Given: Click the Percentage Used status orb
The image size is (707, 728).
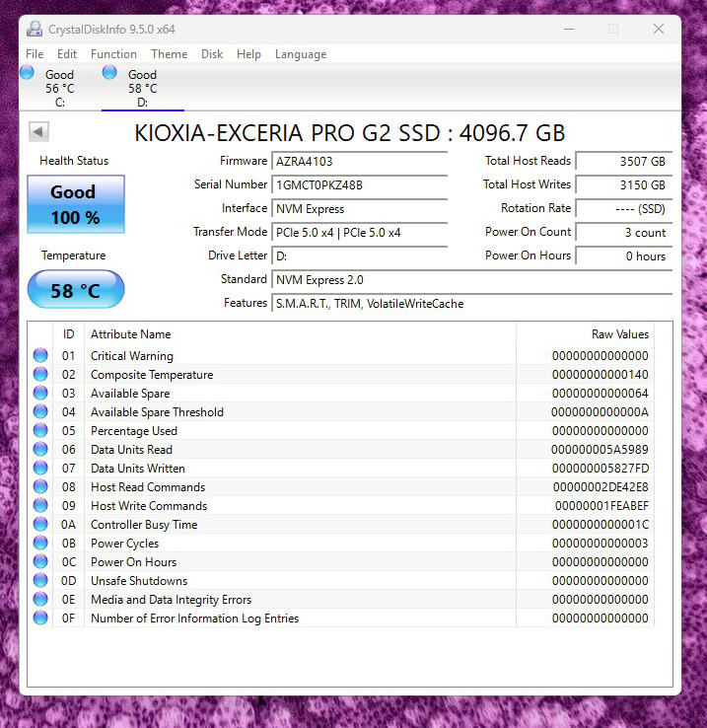Looking at the screenshot, I should coord(40,431).
